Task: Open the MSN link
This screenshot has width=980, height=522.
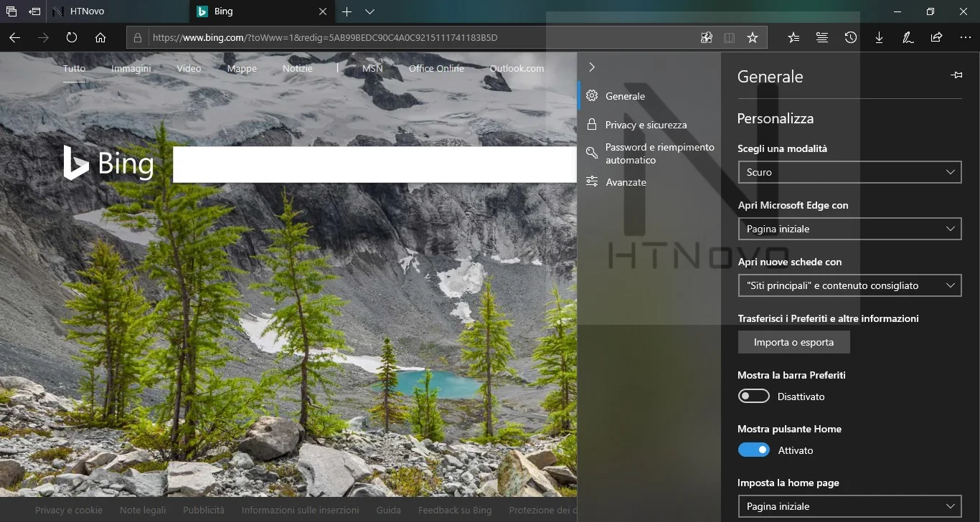Action: pos(372,69)
